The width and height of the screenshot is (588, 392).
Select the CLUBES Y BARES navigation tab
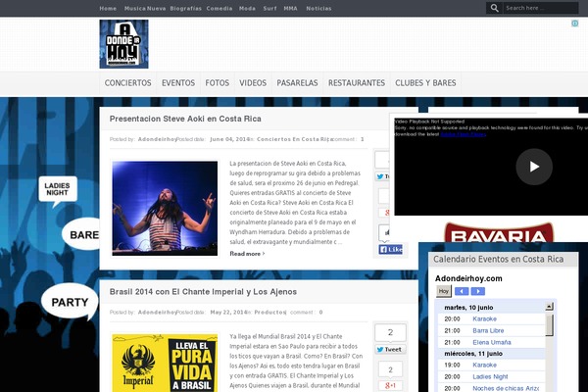point(425,83)
